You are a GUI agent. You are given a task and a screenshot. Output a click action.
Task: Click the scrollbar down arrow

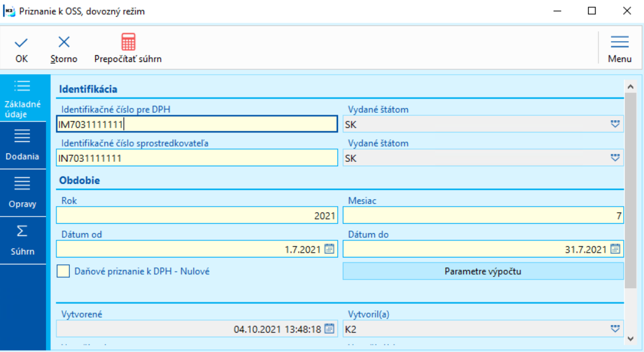click(x=631, y=339)
